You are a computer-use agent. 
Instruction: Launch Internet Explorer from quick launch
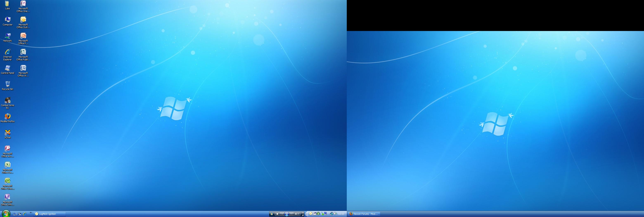pyautogui.click(x=25, y=214)
